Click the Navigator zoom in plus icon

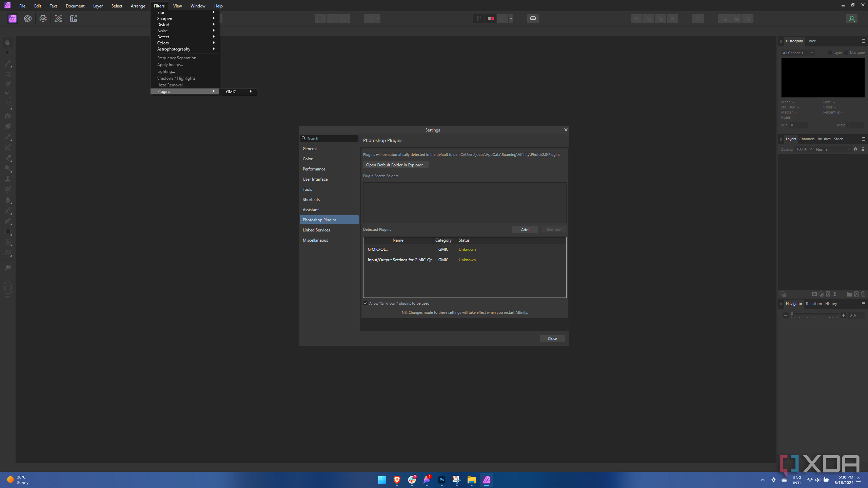tap(844, 315)
